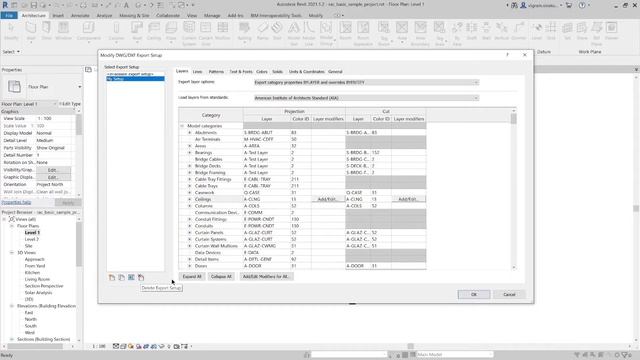Viewport: 640px width, 360px height.
Task: Switch to the Solids tab
Action: [278, 72]
